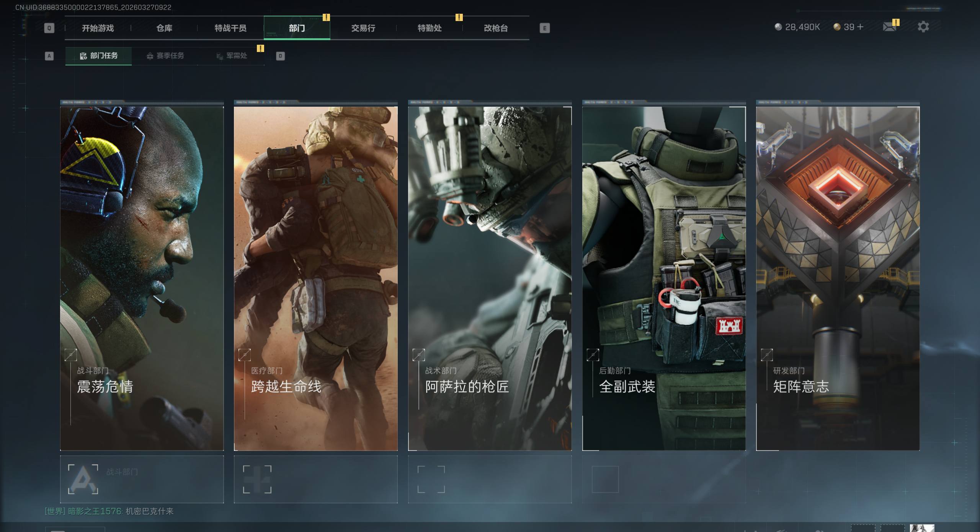Open the 交易行 tab
Screen dimensions: 980x532
coord(363,28)
